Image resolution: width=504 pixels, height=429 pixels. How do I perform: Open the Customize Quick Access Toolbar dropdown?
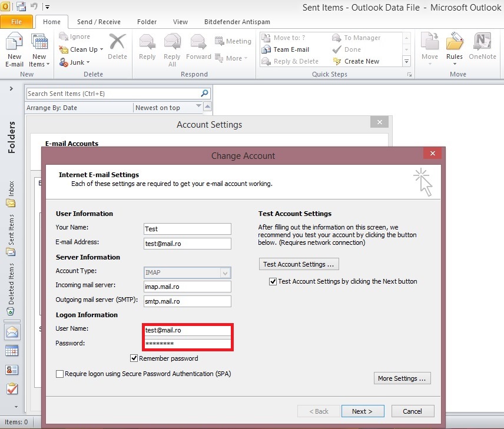(47, 6)
